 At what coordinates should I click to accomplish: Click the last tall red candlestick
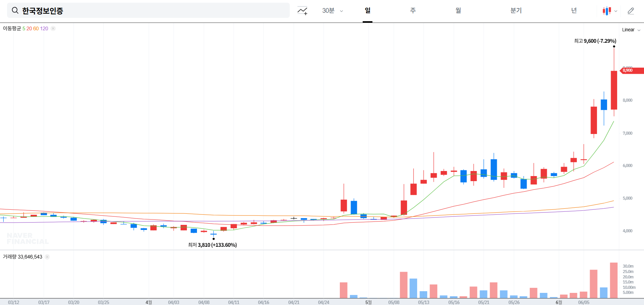click(x=614, y=90)
